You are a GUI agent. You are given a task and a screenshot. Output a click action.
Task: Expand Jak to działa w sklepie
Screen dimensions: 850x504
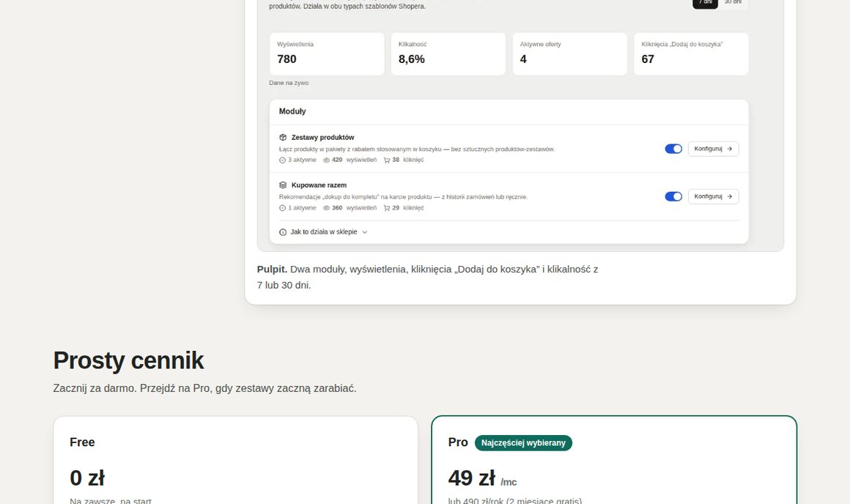323,232
